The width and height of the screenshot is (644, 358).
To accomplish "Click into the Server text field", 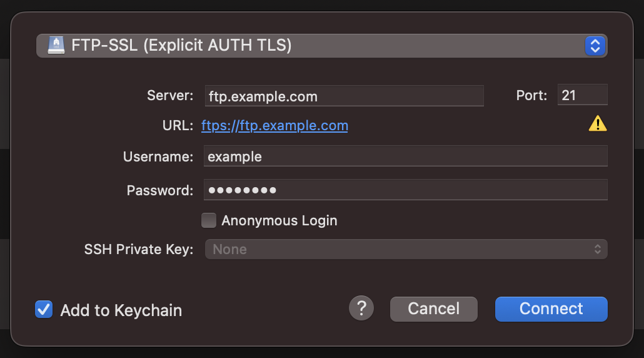I will [x=344, y=96].
